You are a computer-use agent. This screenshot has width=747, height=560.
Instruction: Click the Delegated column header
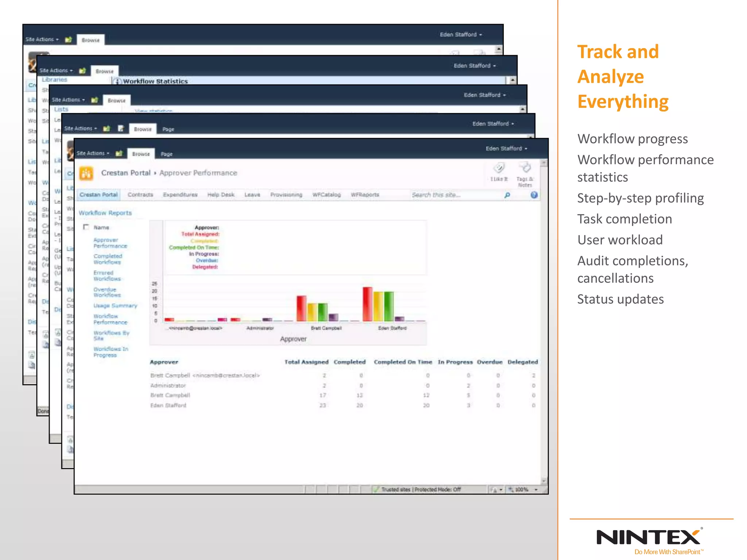(x=523, y=362)
